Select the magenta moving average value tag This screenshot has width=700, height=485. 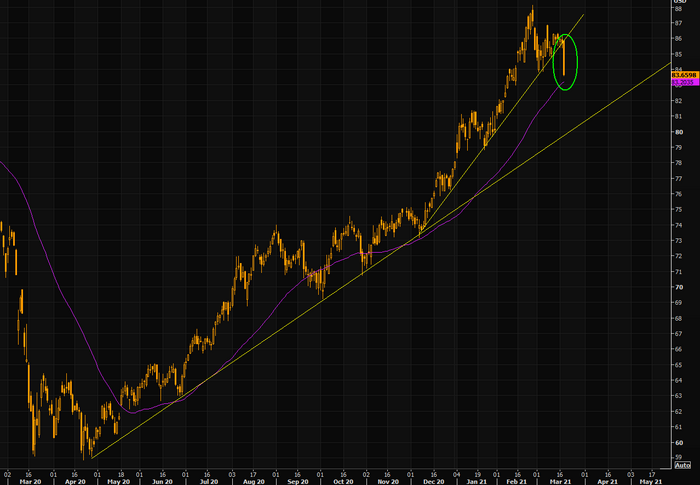click(685, 83)
